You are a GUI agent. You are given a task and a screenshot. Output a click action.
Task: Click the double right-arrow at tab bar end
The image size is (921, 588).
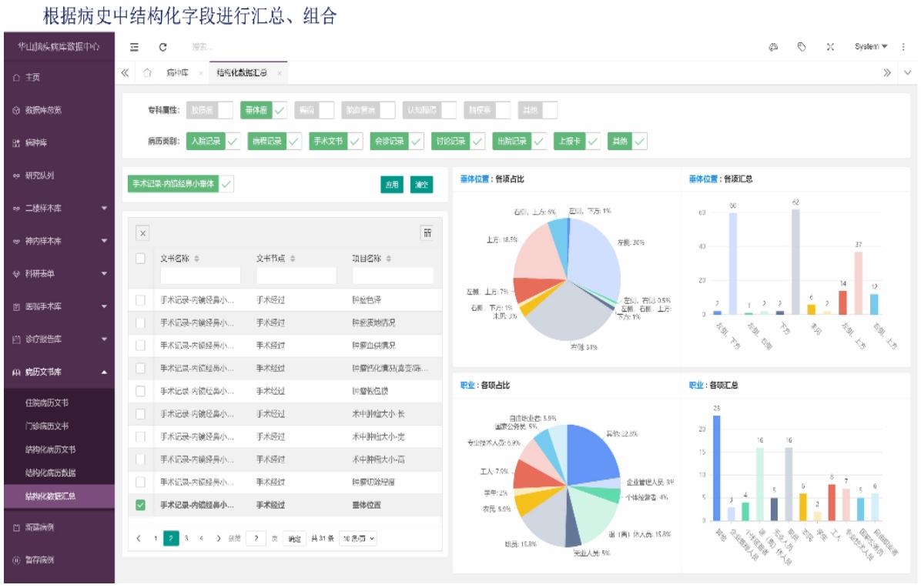[x=887, y=73]
